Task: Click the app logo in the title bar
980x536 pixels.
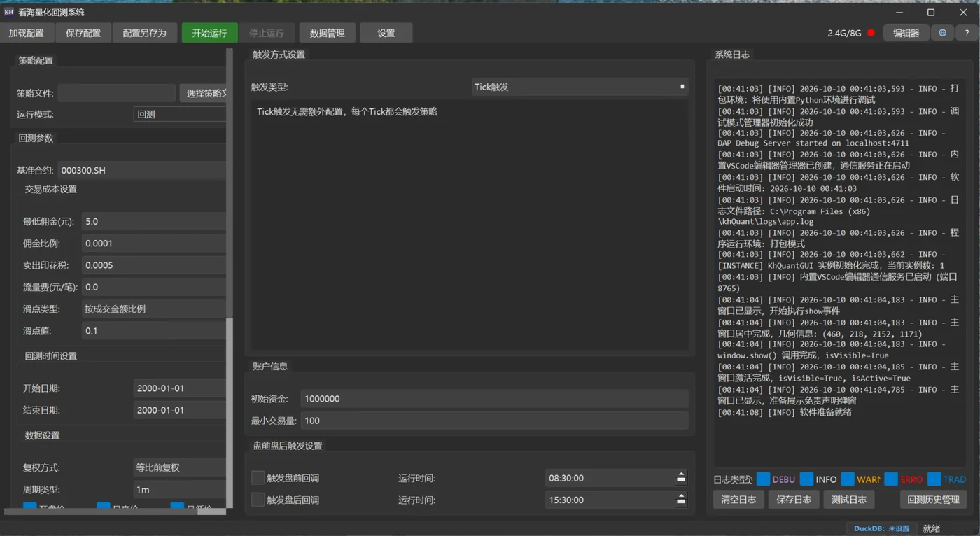Action: click(x=9, y=12)
